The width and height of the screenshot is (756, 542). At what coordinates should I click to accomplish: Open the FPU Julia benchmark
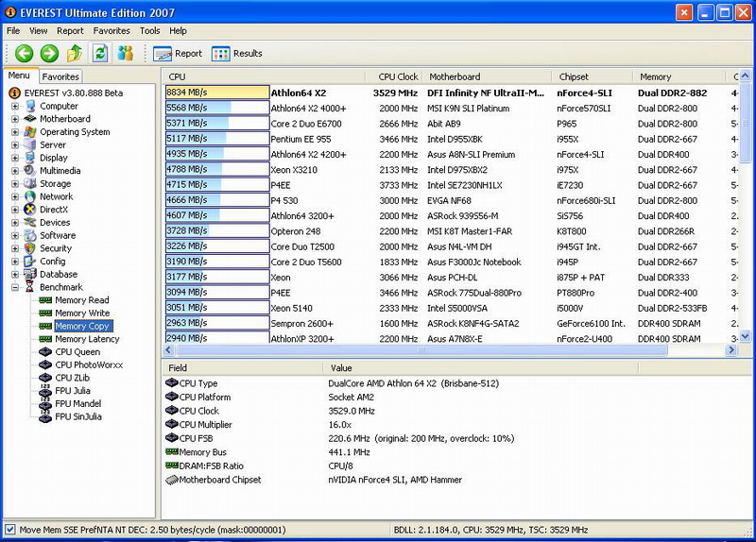tap(73, 391)
